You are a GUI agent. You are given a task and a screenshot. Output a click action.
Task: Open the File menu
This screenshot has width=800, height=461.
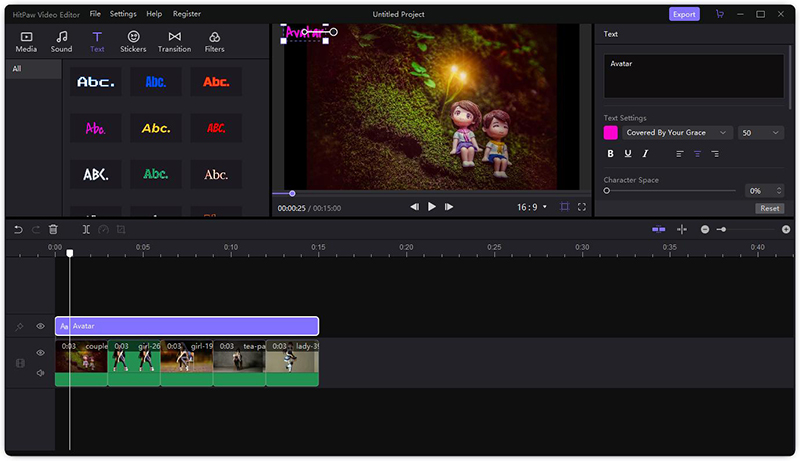(95, 14)
